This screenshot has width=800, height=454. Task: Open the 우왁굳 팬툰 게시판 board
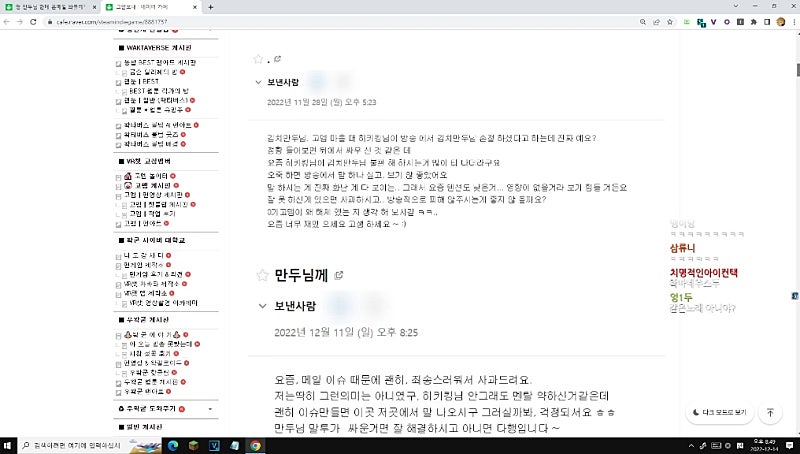point(151,382)
